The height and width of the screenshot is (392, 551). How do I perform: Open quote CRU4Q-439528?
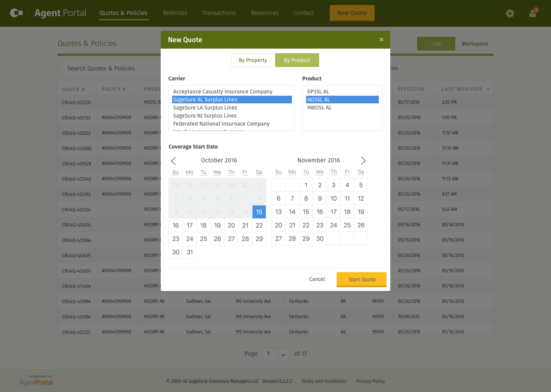pyautogui.click(x=77, y=164)
